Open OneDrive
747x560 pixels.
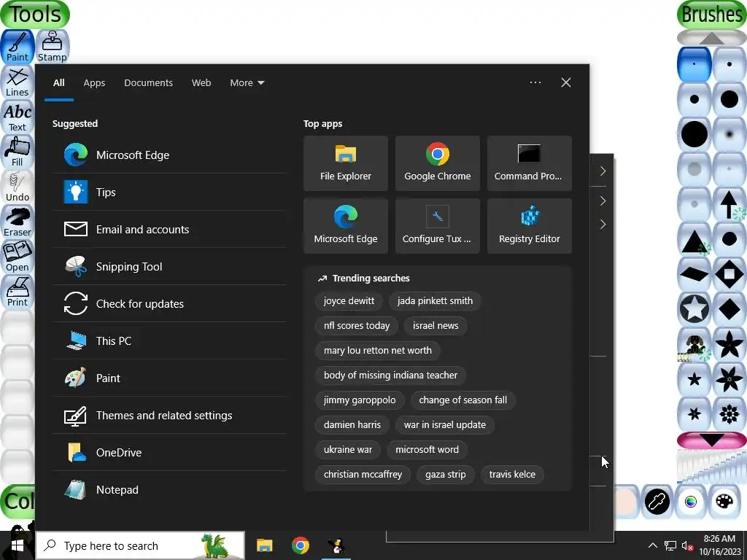pos(169,452)
